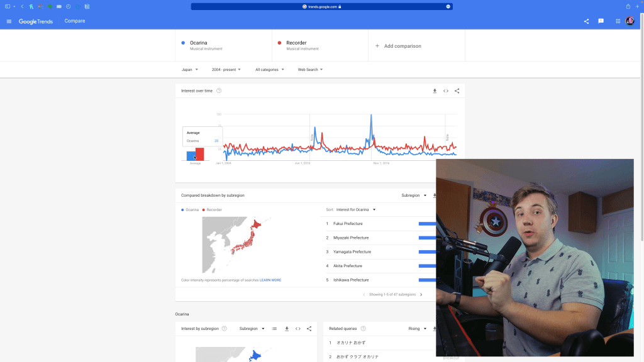644x362 pixels.
Task: Expand the 2004 - present date range dropdown
Action: click(x=226, y=70)
